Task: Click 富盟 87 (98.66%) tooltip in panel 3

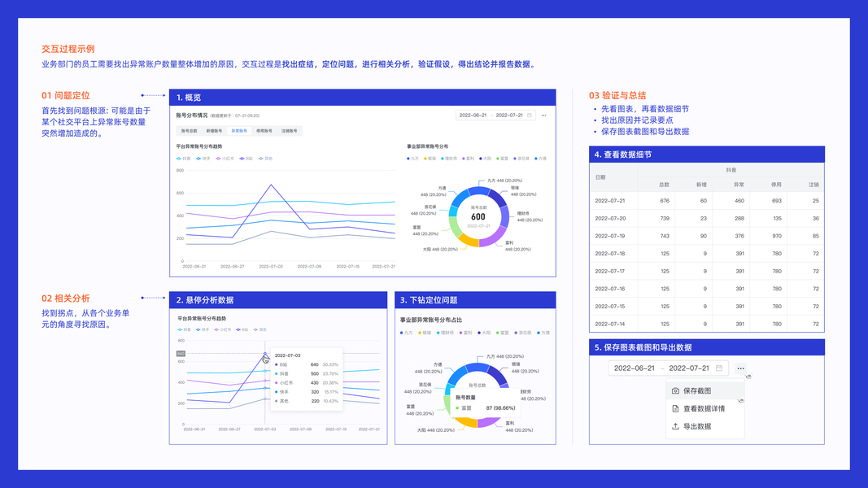Action: click(486, 408)
